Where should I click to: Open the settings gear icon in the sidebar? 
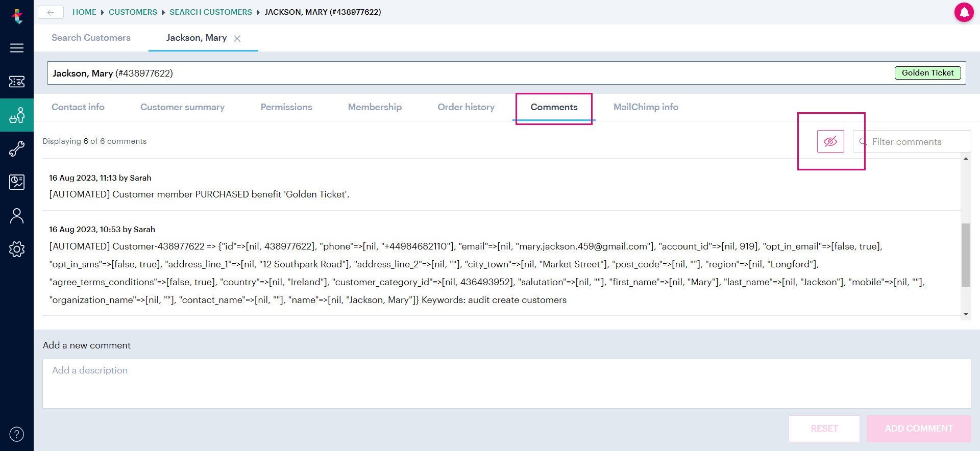[x=17, y=249]
